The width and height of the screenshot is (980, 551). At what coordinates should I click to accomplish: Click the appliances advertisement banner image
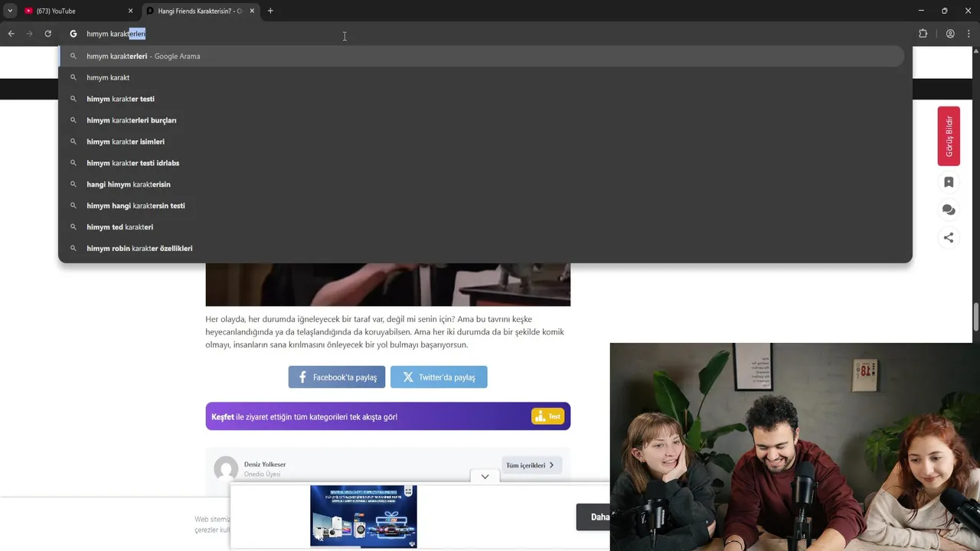(364, 516)
